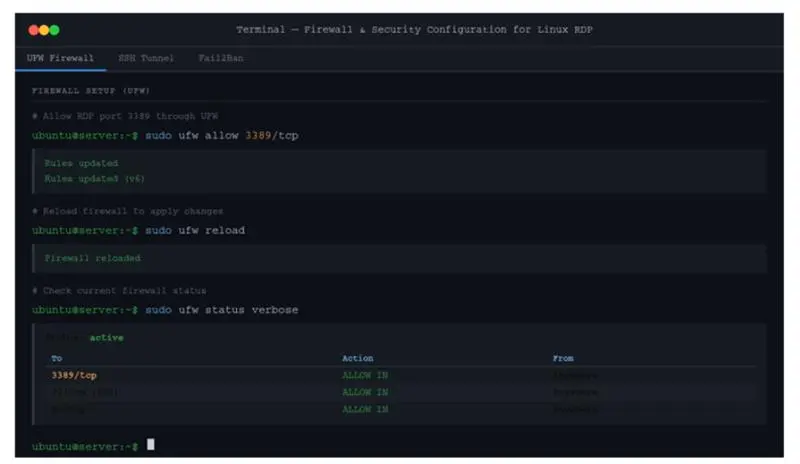
Task: Click the 'sudo ufw status verbose' command
Action: tap(221, 310)
